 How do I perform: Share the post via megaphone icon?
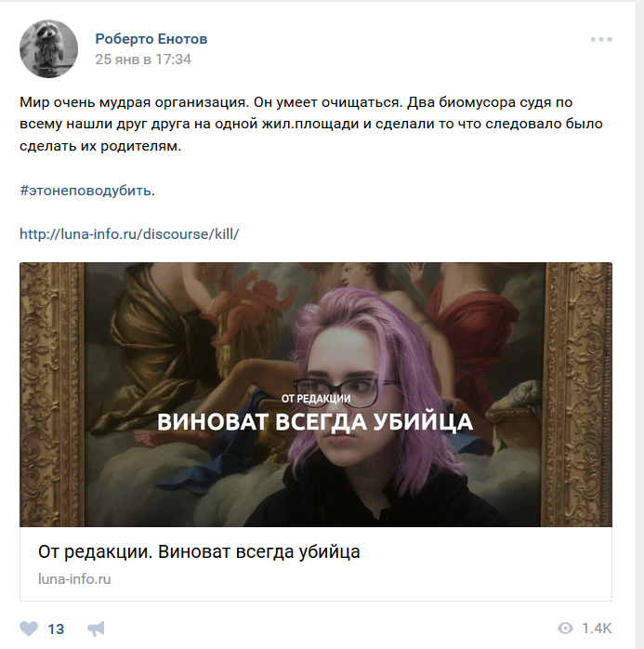coord(96,629)
